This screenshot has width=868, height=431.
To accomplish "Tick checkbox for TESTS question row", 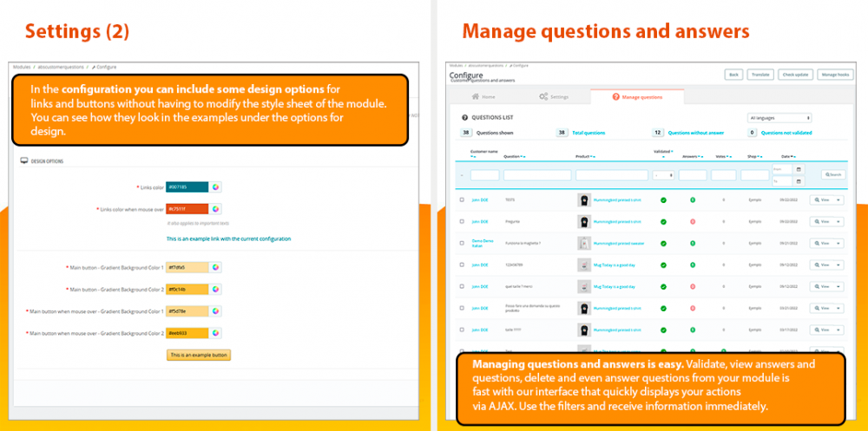I will 462,199.
